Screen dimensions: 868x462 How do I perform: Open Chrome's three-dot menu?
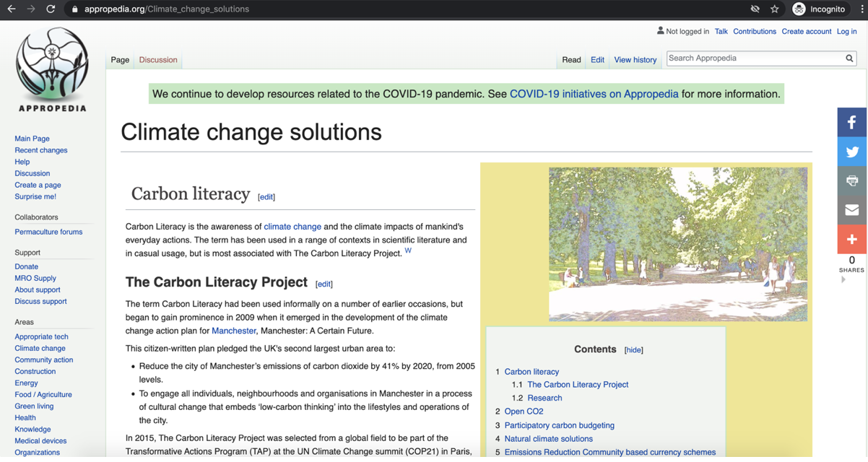(862, 9)
